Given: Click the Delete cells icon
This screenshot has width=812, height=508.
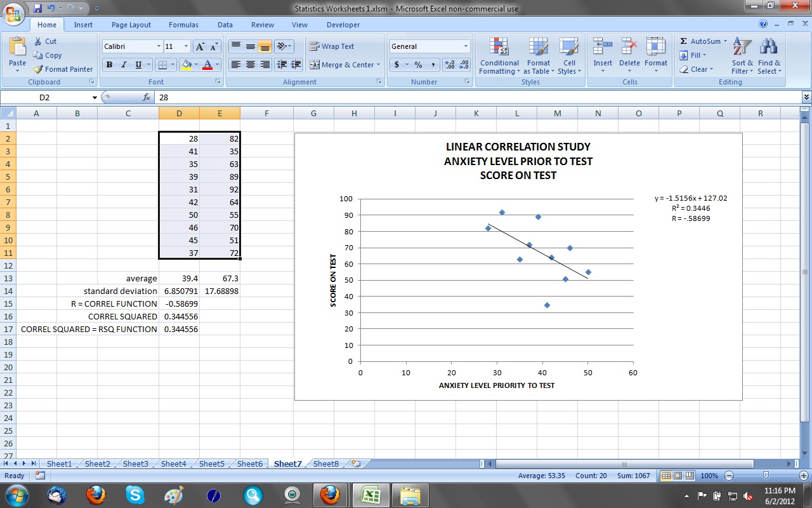Looking at the screenshot, I should 629,46.
